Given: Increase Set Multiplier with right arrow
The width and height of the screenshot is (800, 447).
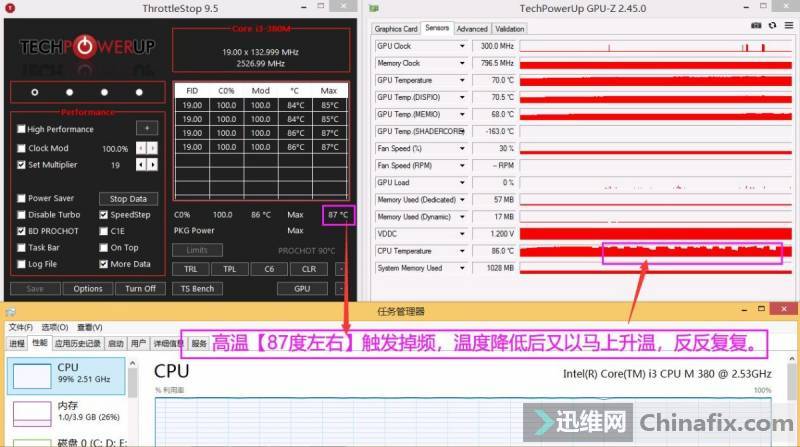Looking at the screenshot, I should [x=152, y=165].
